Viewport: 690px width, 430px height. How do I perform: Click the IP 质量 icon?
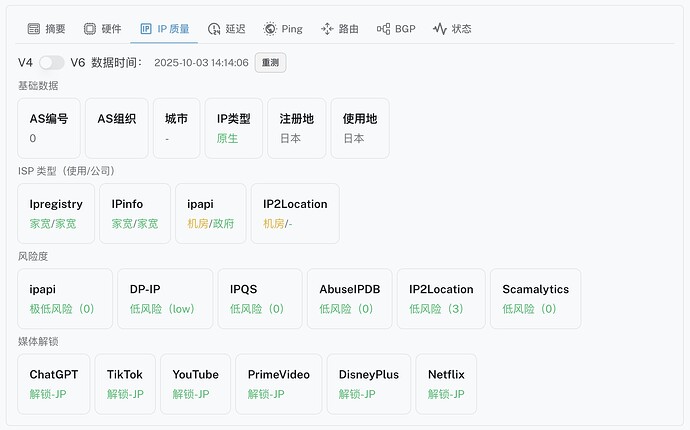coord(146,29)
